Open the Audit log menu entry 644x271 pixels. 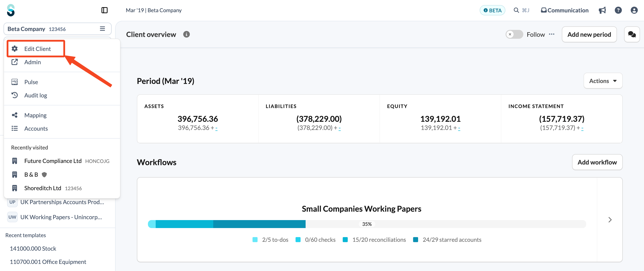coord(36,95)
